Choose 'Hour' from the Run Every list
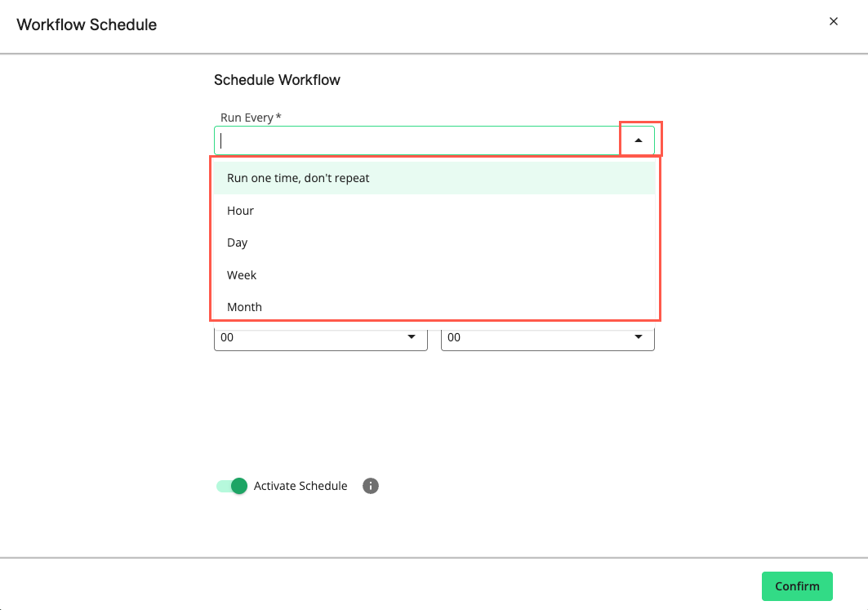Screen dimensions: 868x610 [240, 210]
